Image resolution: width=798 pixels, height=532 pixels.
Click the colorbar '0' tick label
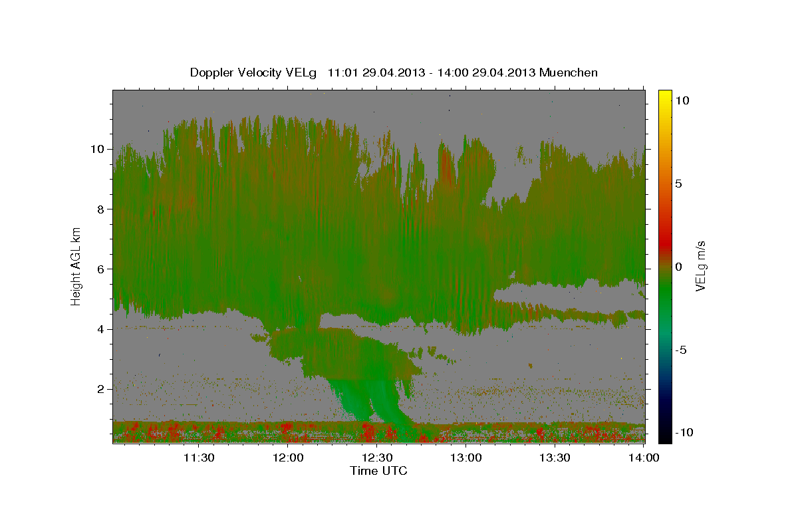point(678,267)
